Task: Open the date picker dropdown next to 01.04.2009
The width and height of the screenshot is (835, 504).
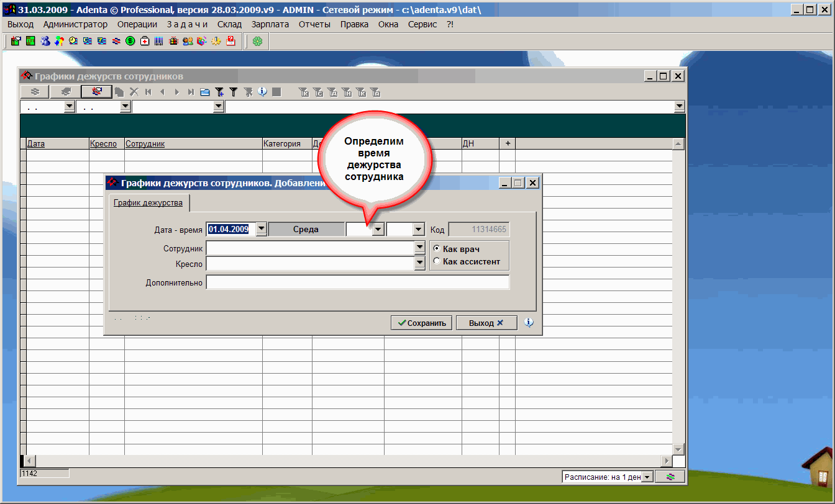Action: pos(262,229)
